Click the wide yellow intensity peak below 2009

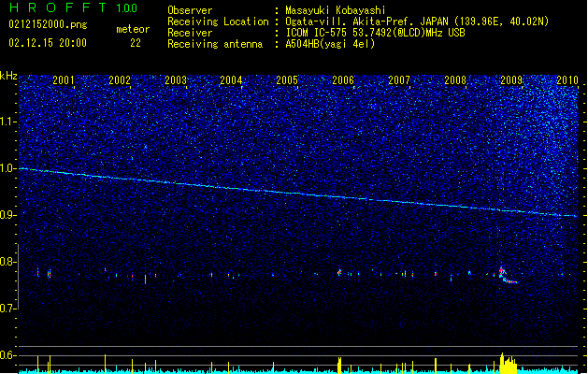pyautogui.click(x=509, y=364)
